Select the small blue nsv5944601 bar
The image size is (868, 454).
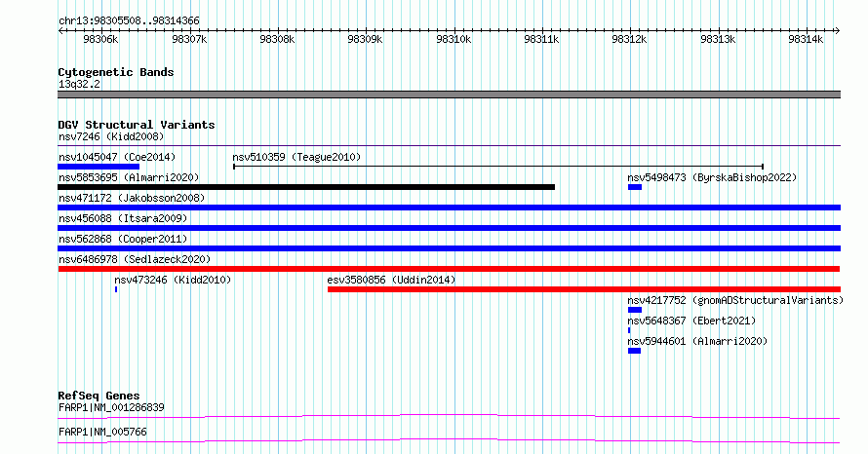(634, 351)
